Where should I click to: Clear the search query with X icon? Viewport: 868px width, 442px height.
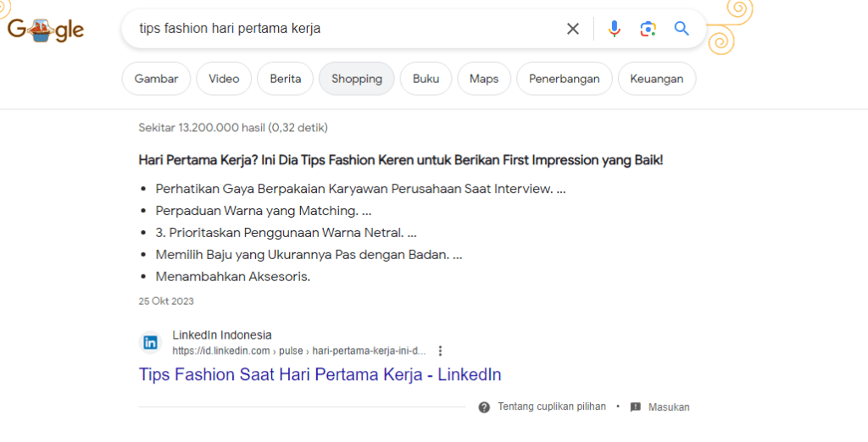pos(573,29)
